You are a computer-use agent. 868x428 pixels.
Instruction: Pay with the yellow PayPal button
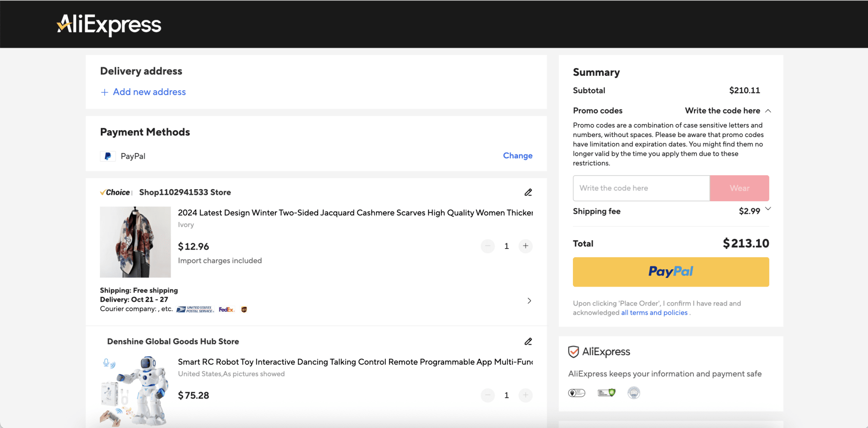(x=670, y=272)
